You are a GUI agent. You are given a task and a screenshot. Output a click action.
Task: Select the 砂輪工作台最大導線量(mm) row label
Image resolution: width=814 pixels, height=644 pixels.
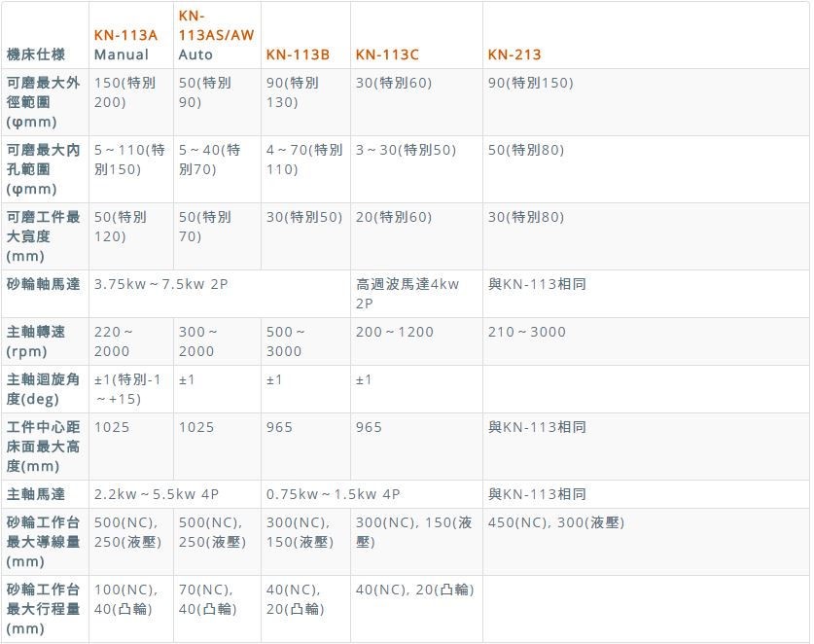(x=43, y=542)
